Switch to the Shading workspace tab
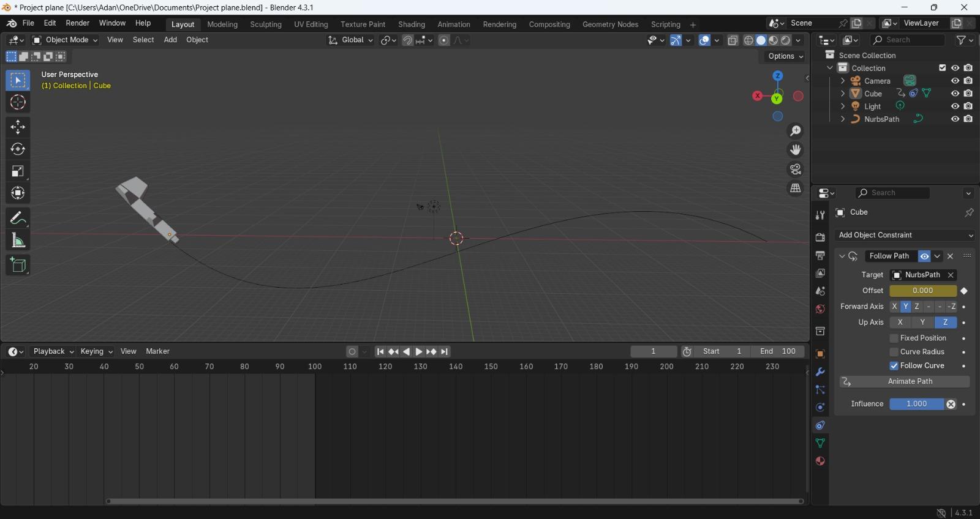The image size is (980, 519). pos(412,24)
